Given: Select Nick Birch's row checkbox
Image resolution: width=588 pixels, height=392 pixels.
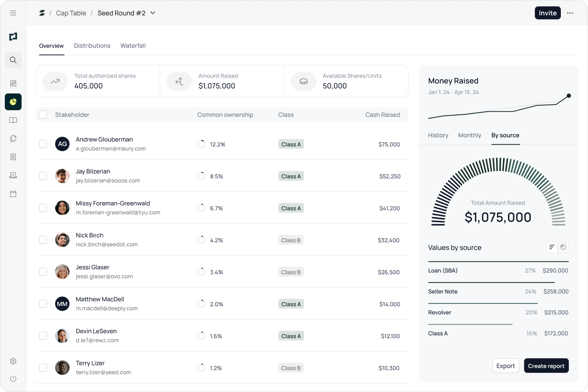Looking at the screenshot, I should point(43,240).
